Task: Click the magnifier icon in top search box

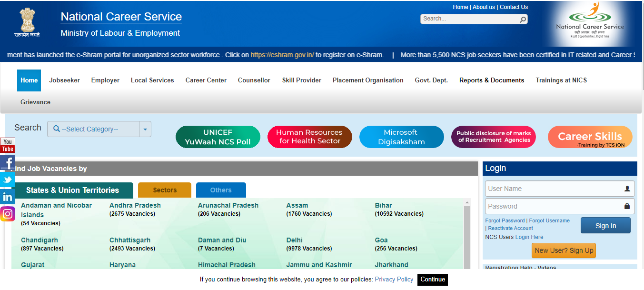Action: point(523,19)
